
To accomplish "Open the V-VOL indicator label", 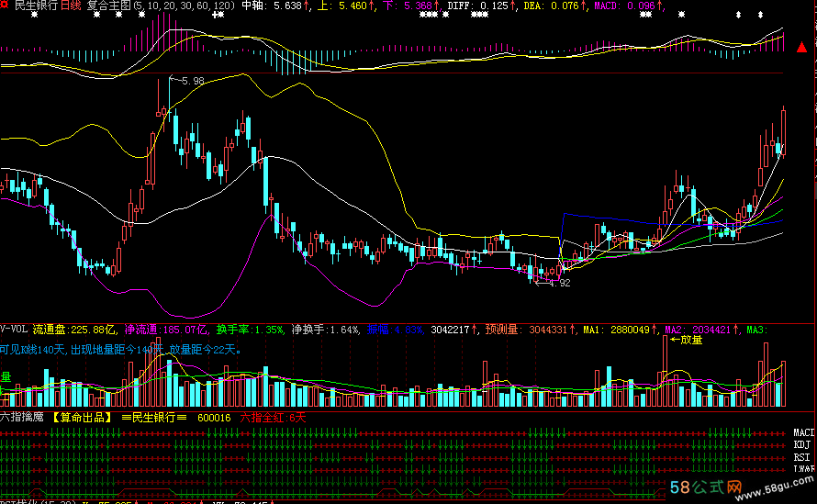I will pos(14,330).
